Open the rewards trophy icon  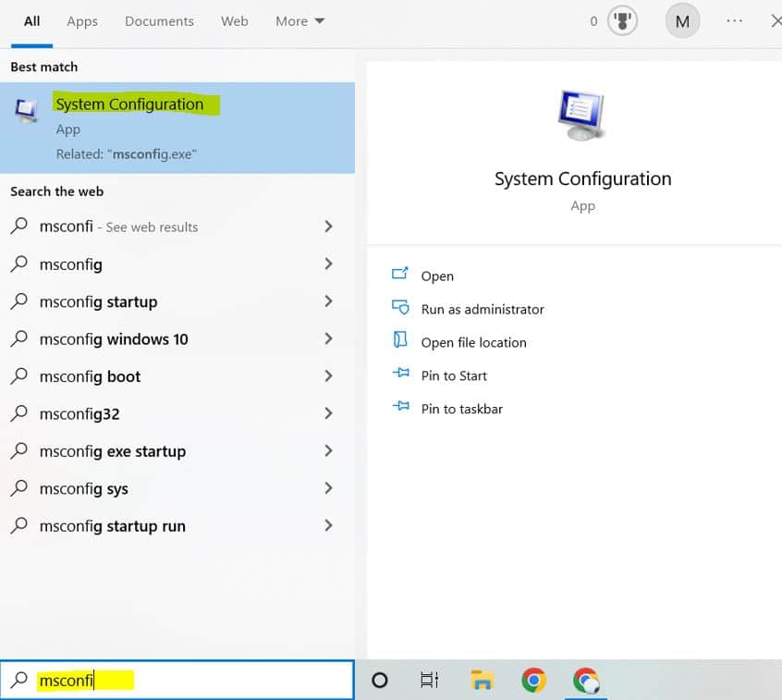point(622,21)
